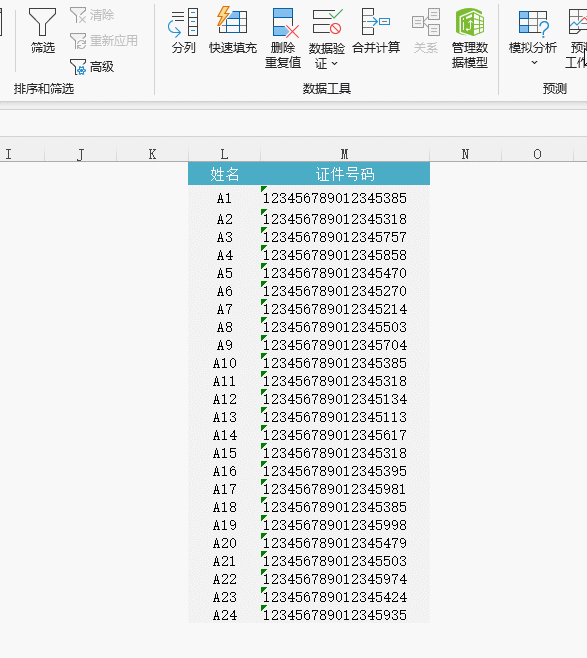
Task: Open 管理数据模型 data model icon
Action: pyautogui.click(x=470, y=22)
